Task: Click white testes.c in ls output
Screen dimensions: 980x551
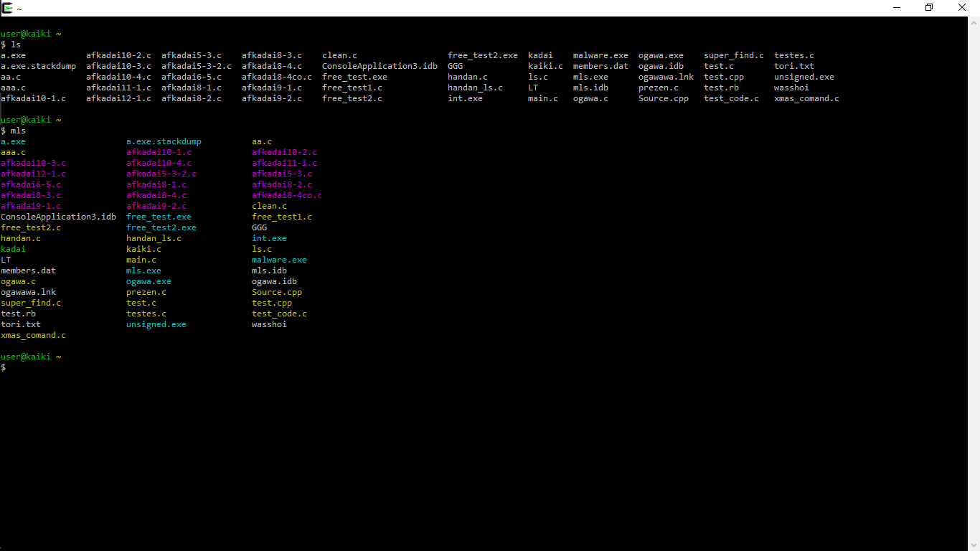Action: tap(793, 55)
